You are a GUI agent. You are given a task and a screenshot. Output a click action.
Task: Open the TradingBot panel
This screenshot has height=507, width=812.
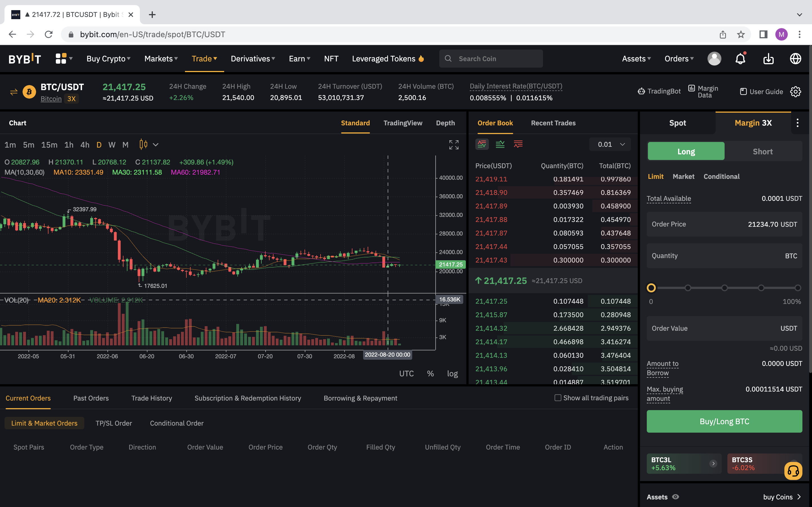coord(659,91)
